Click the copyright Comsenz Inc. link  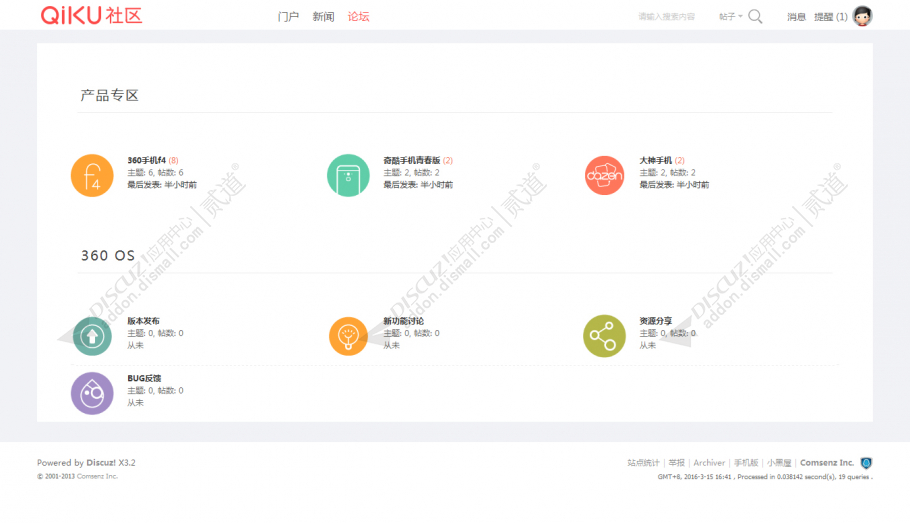[x=97, y=477]
